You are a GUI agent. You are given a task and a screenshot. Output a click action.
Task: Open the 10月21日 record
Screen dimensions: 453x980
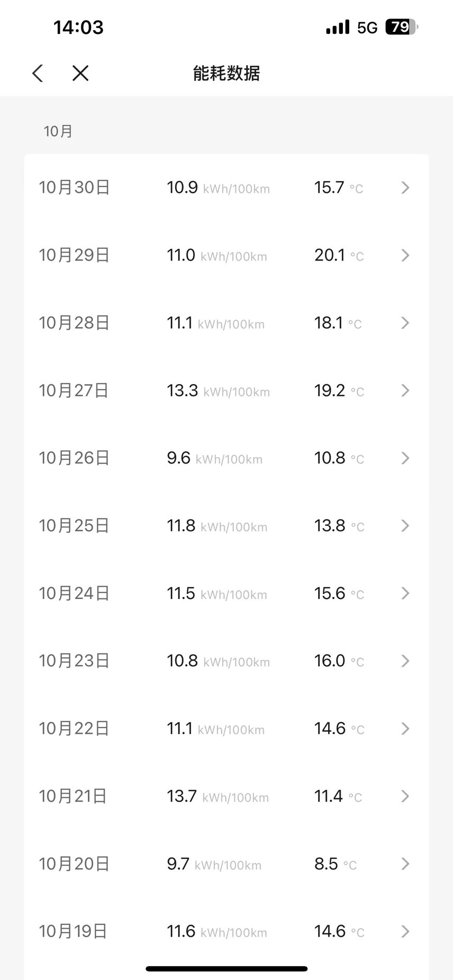tap(226, 796)
